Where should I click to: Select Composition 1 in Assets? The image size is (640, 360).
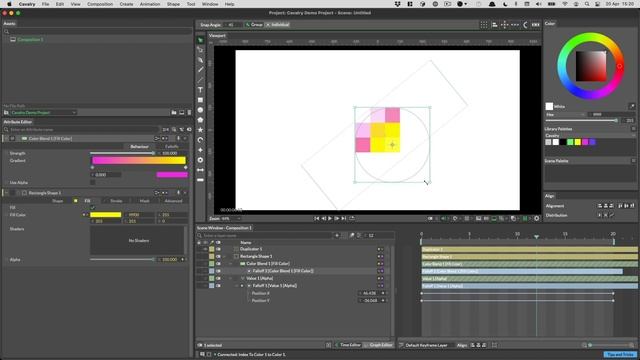pyautogui.click(x=31, y=40)
